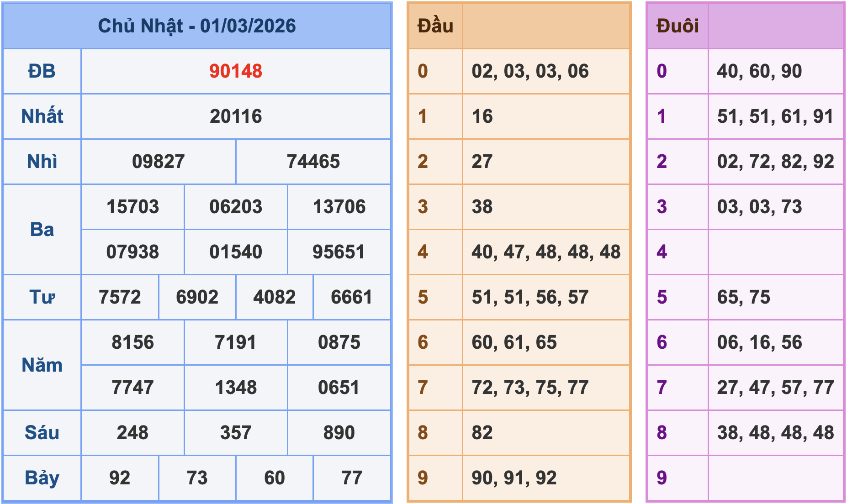Screen dimensions: 847x504
Task: Click the Nhất prize value 20116
Action: (236, 116)
